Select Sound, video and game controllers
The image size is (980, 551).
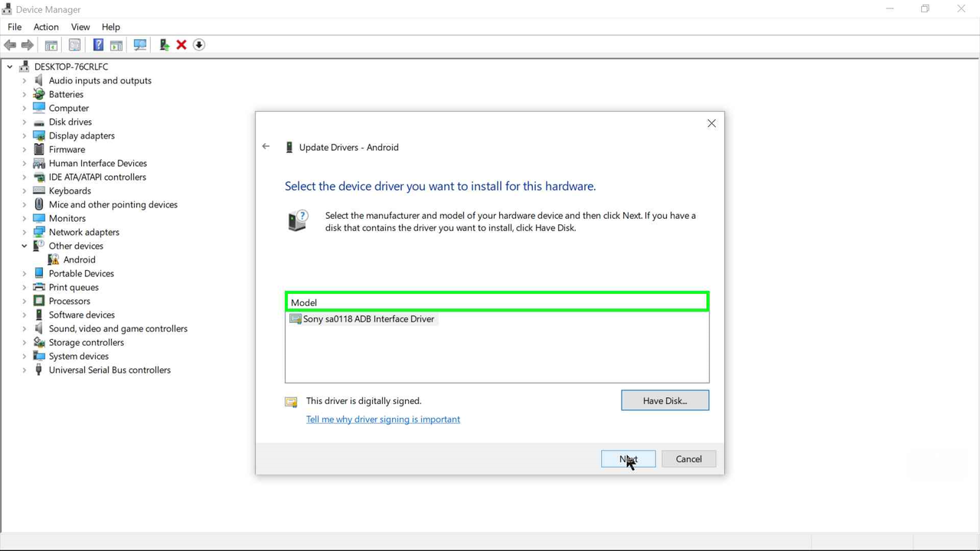118,328
